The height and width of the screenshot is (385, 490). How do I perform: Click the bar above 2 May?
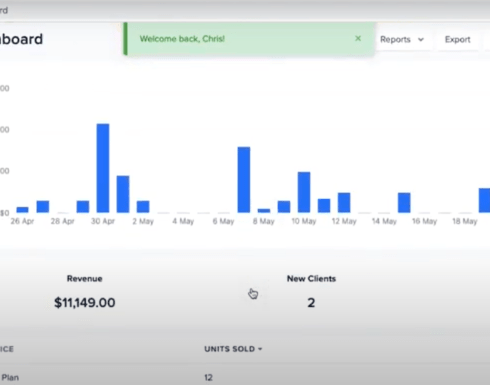coord(143,206)
